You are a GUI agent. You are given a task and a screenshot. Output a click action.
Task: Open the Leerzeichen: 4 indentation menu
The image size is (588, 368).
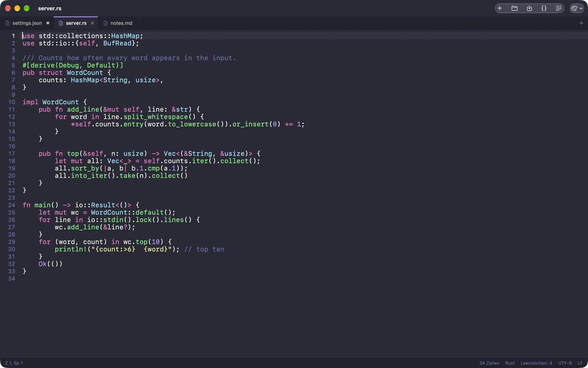click(536, 363)
